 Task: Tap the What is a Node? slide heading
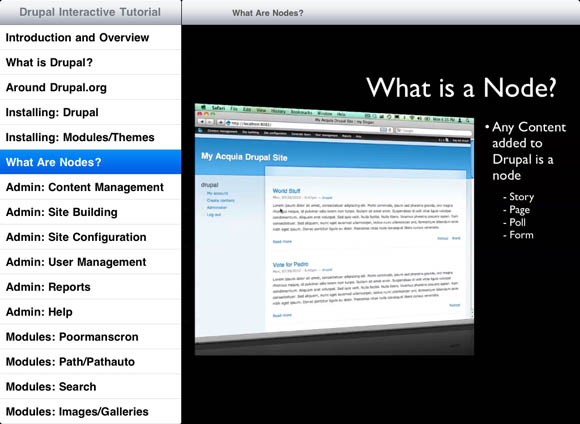[461, 88]
